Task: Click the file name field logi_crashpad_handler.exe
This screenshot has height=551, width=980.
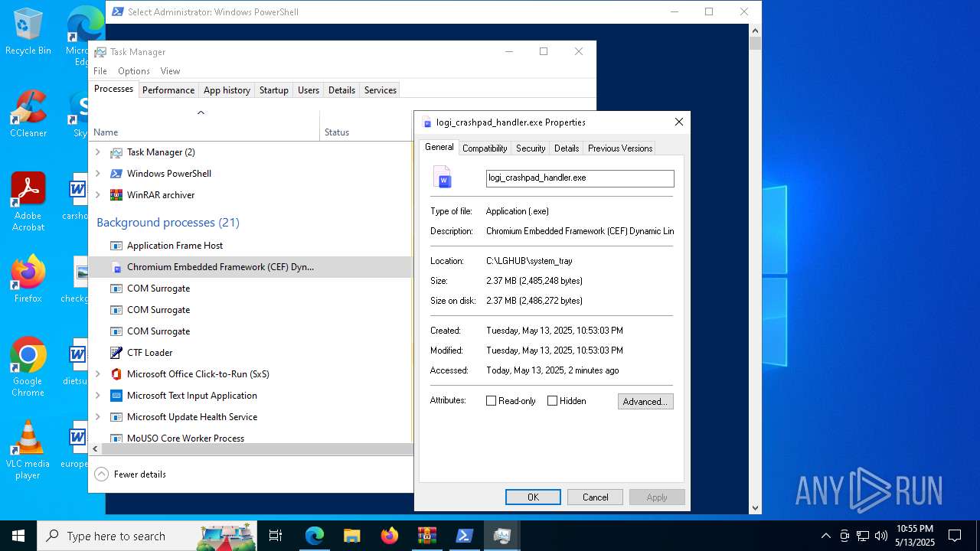Action: pyautogui.click(x=580, y=178)
